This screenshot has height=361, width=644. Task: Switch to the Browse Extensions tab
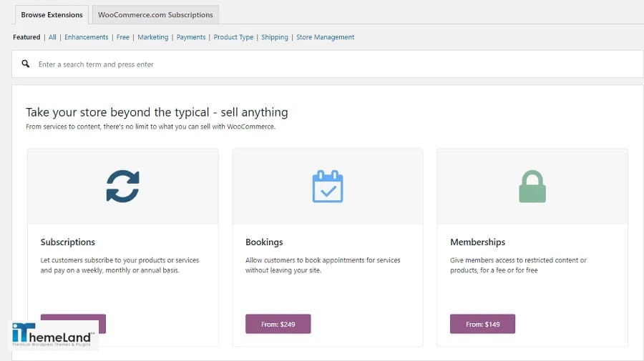(x=52, y=15)
